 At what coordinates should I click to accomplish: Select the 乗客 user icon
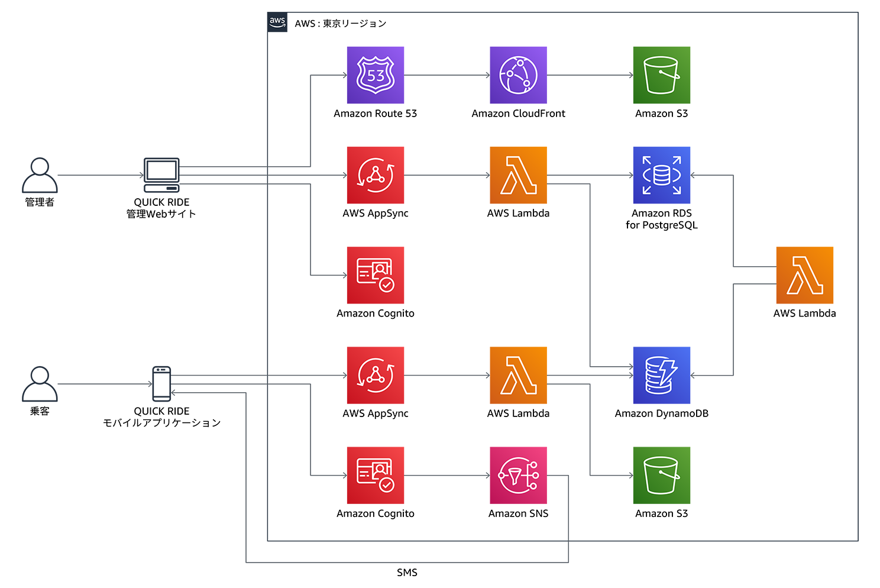pos(40,384)
